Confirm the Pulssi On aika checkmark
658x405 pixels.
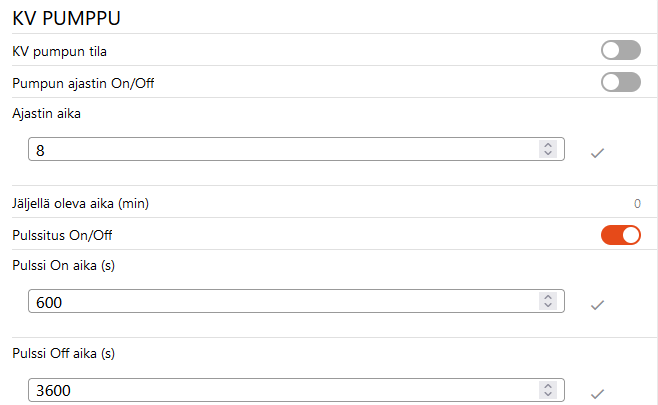(x=598, y=304)
